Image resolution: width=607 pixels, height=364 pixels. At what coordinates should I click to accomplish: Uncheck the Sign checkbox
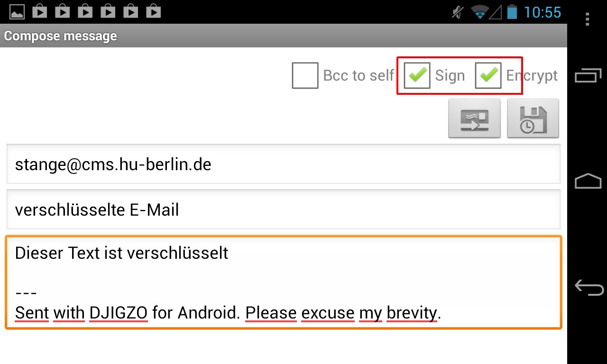[x=417, y=75]
